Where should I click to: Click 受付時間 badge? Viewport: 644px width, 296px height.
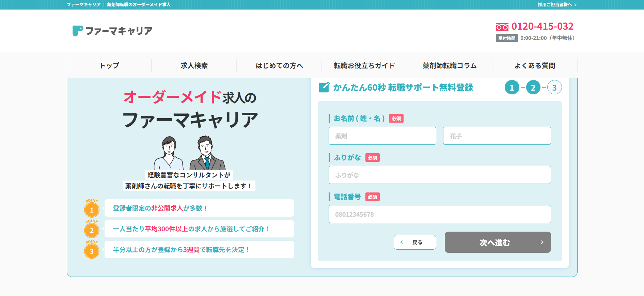[x=507, y=38]
